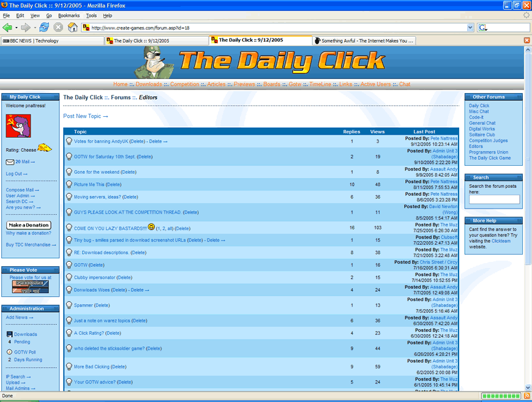The width and height of the screenshot is (532, 402).
Task: Click the Clickteam link in More Help
Action: [501, 241]
